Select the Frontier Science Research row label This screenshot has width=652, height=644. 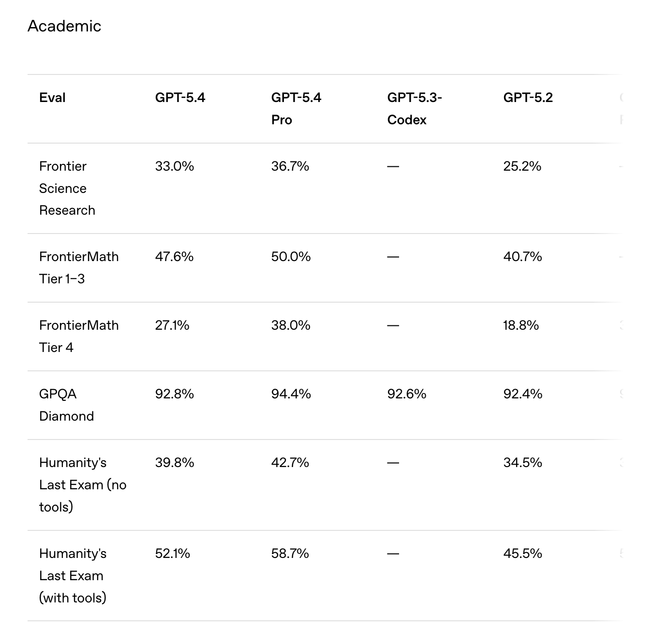click(67, 188)
